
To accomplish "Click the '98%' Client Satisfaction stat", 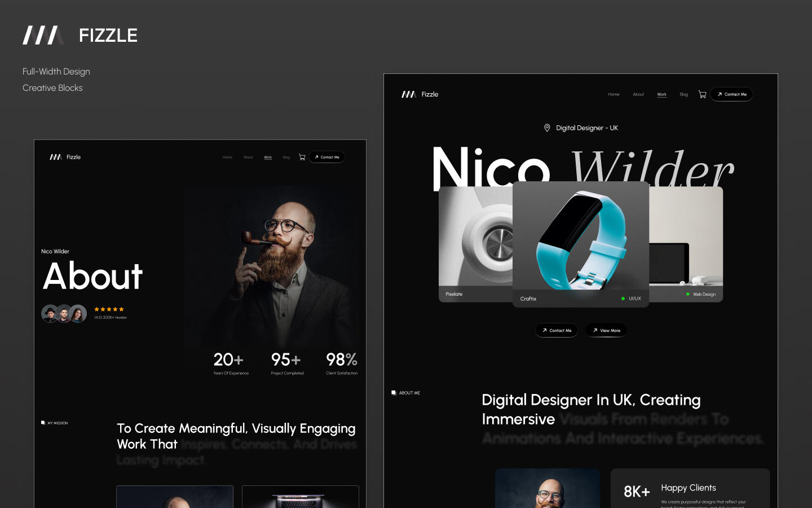I will [x=342, y=363].
